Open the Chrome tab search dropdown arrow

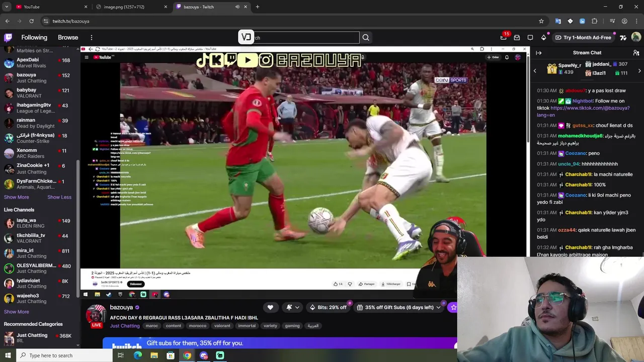(7, 7)
